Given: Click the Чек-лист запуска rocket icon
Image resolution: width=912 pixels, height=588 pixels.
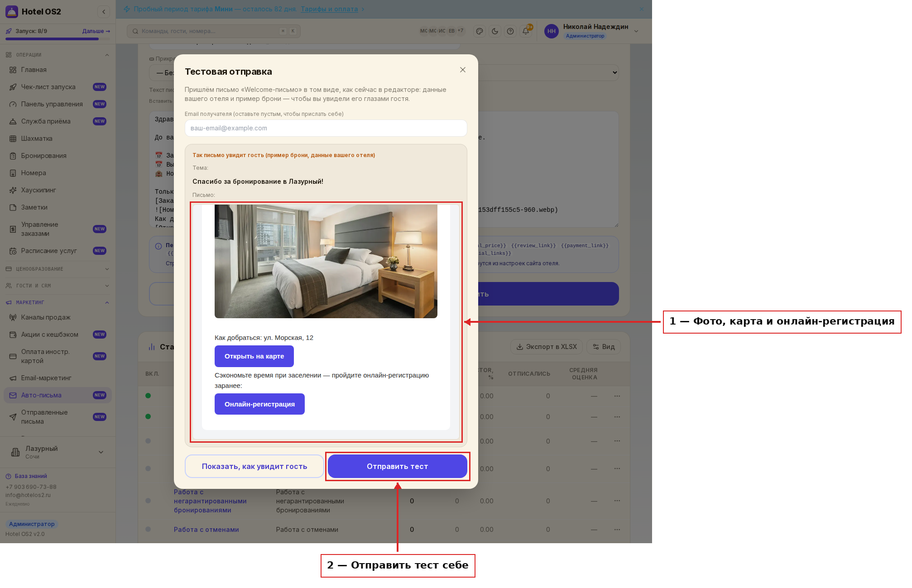Looking at the screenshot, I should (13, 87).
